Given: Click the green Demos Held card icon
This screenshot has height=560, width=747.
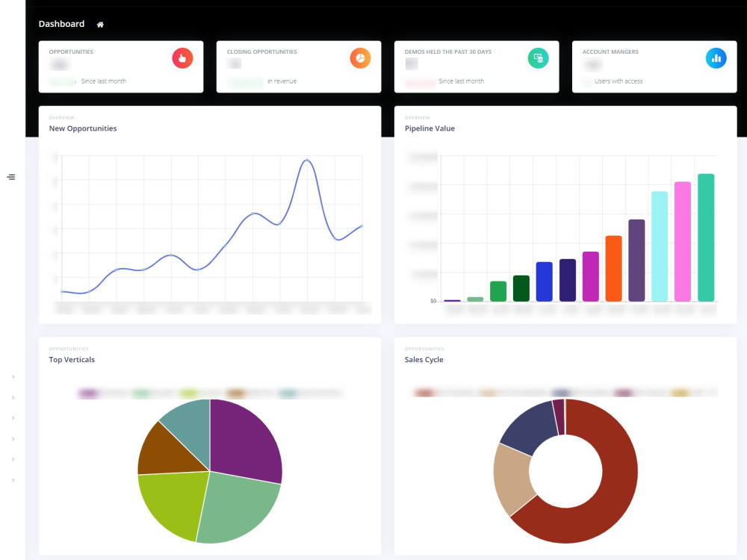Looking at the screenshot, I should coord(538,58).
